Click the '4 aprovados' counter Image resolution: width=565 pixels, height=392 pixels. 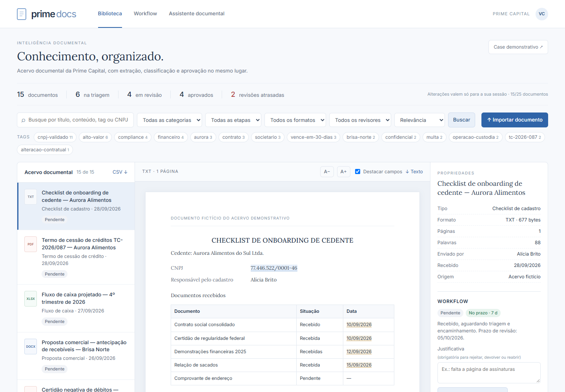click(197, 94)
